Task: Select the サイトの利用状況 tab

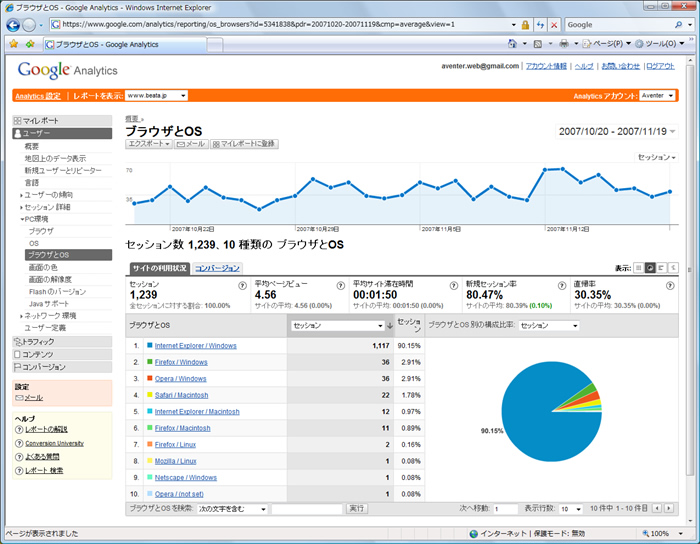Action: [159, 268]
